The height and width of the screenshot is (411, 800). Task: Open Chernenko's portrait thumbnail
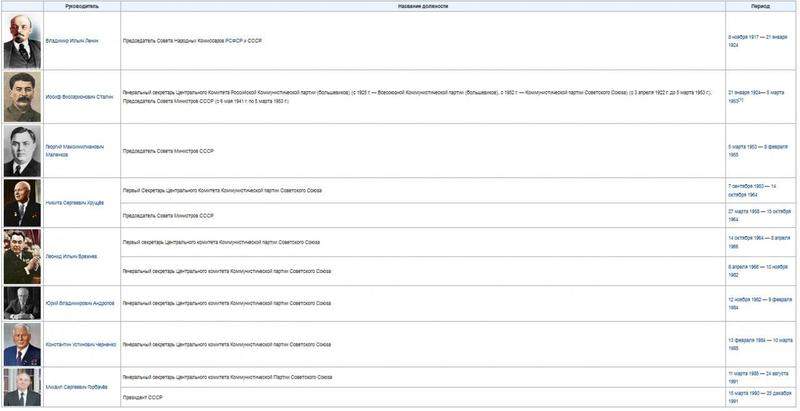coord(22,344)
